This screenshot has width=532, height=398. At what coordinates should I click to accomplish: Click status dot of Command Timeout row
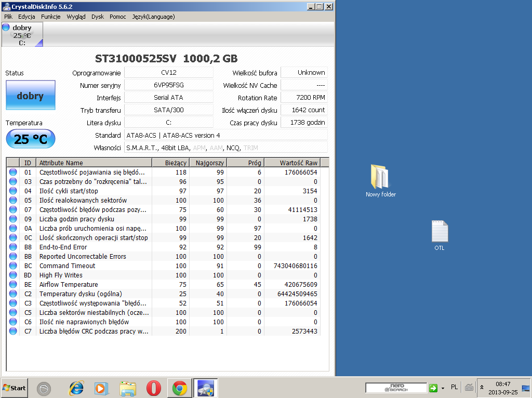point(13,266)
